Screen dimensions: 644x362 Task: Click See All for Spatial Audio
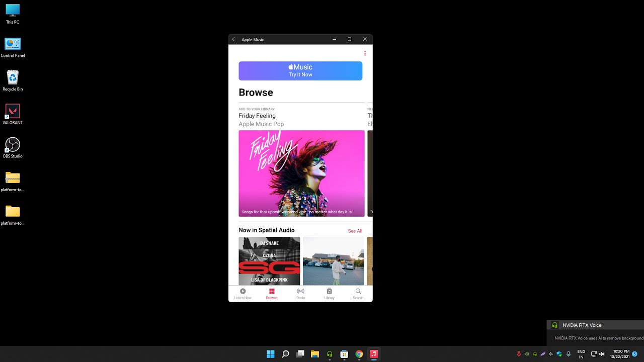(x=355, y=231)
